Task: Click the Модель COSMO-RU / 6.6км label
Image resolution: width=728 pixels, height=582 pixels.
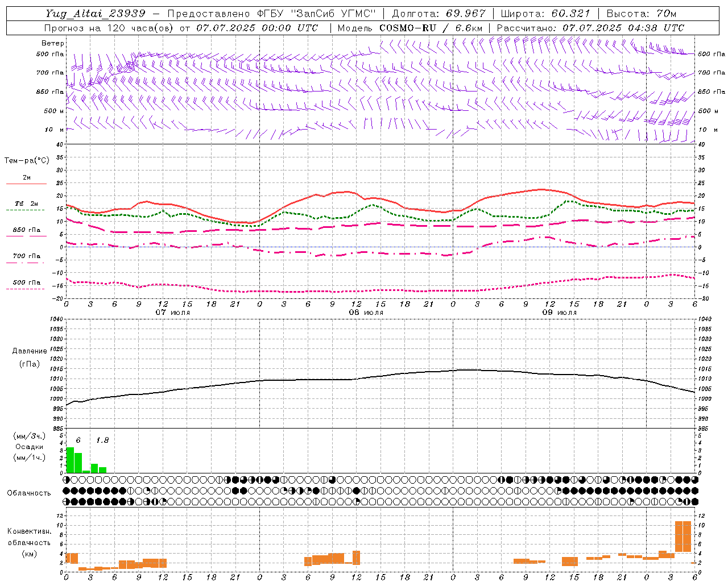Action: [410, 28]
